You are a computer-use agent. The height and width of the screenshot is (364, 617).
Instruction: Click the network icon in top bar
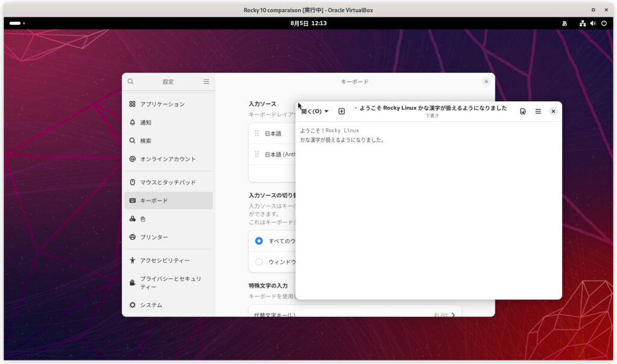coord(583,24)
